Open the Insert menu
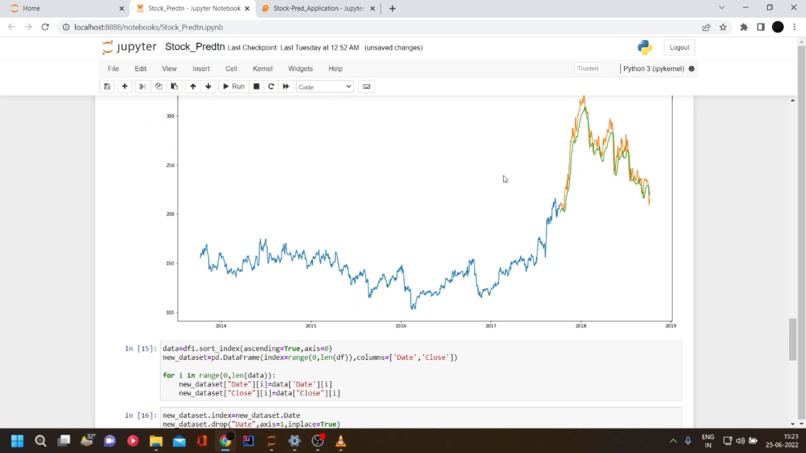 pos(201,68)
